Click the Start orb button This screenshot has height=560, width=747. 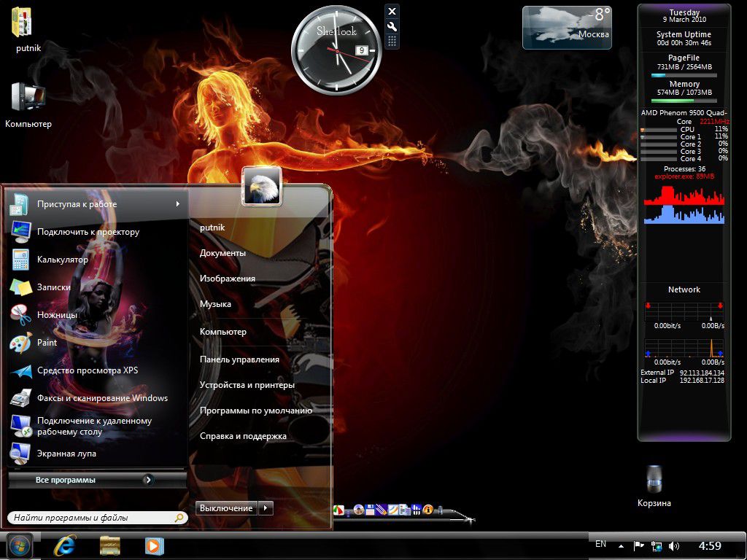pyautogui.click(x=19, y=545)
